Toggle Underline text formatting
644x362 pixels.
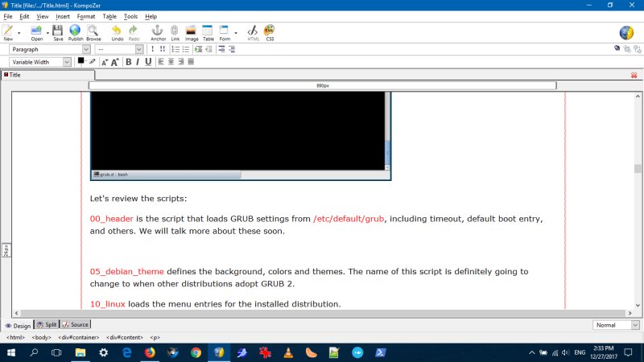pyautogui.click(x=148, y=62)
